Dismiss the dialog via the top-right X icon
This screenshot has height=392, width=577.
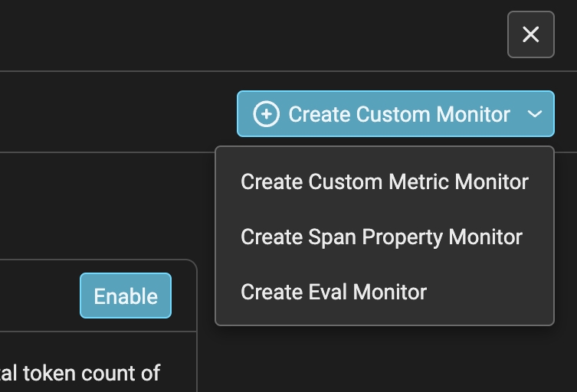(x=530, y=34)
